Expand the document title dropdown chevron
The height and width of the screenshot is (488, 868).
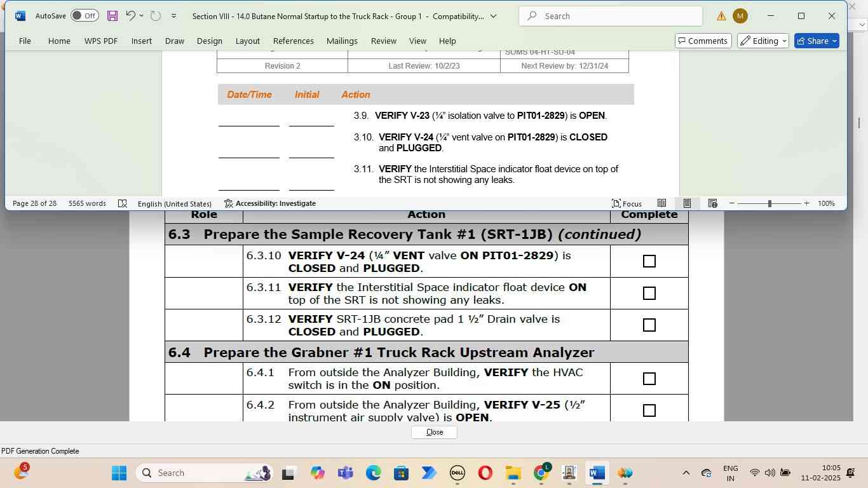coord(494,16)
